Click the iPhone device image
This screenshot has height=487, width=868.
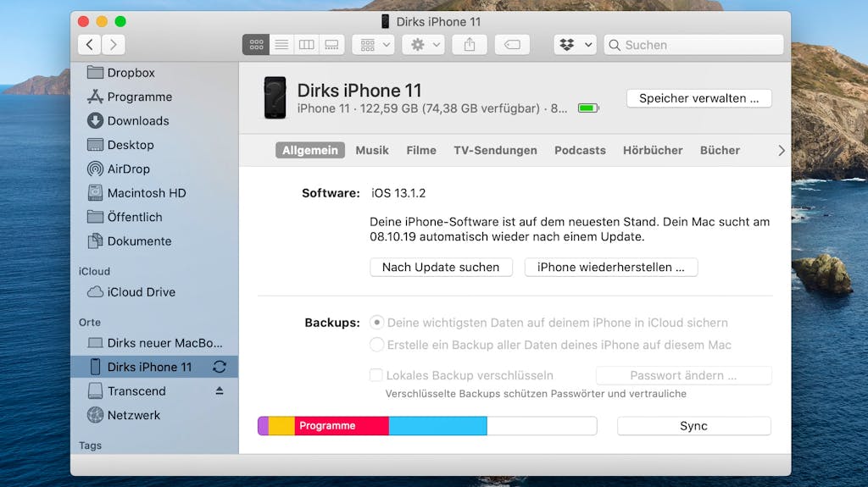275,98
